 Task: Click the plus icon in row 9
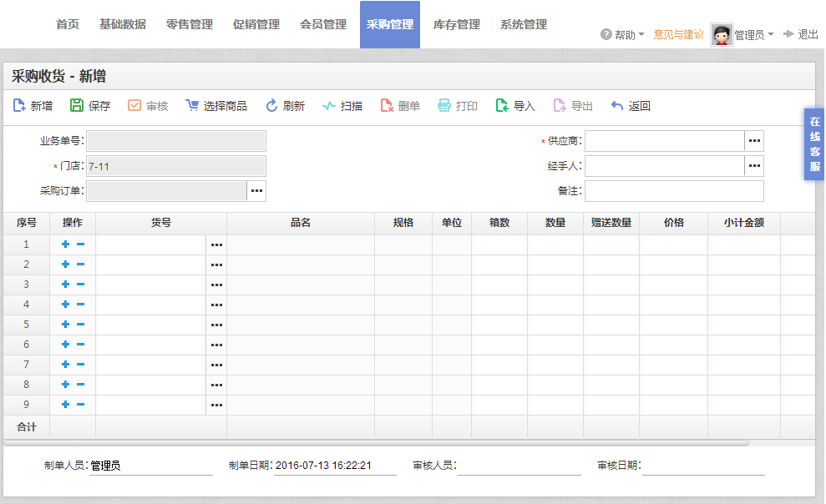[x=65, y=404]
